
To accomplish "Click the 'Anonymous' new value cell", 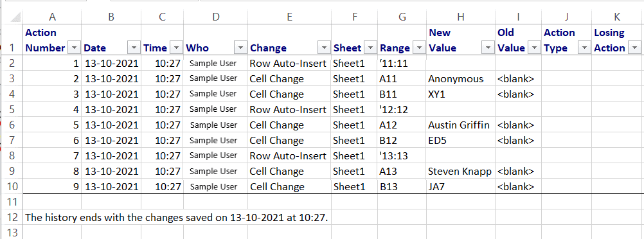I will pos(461,79).
